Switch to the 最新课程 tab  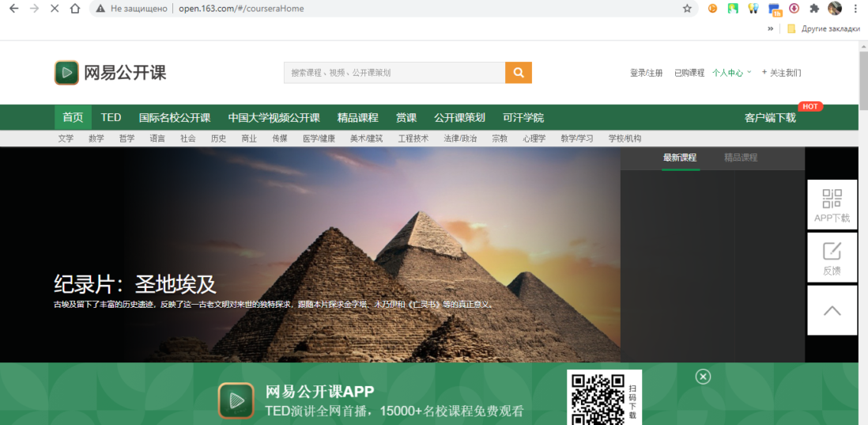[680, 157]
